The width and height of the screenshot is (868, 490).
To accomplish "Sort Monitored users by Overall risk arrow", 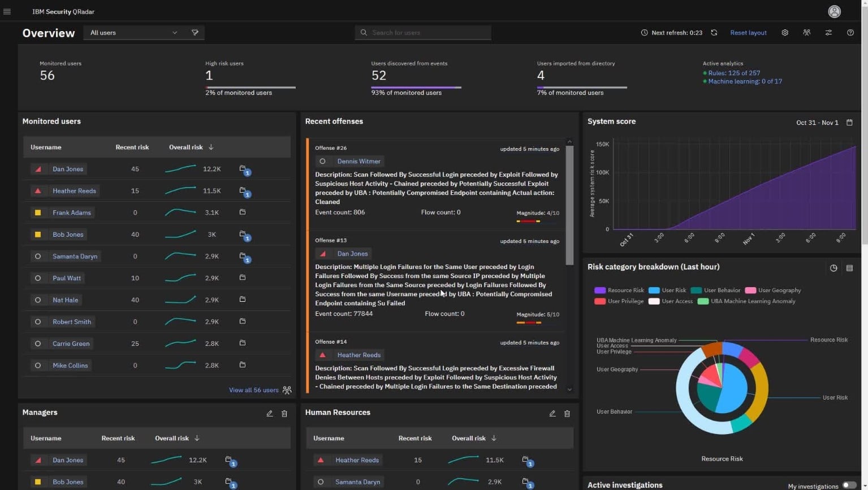I will tap(211, 147).
